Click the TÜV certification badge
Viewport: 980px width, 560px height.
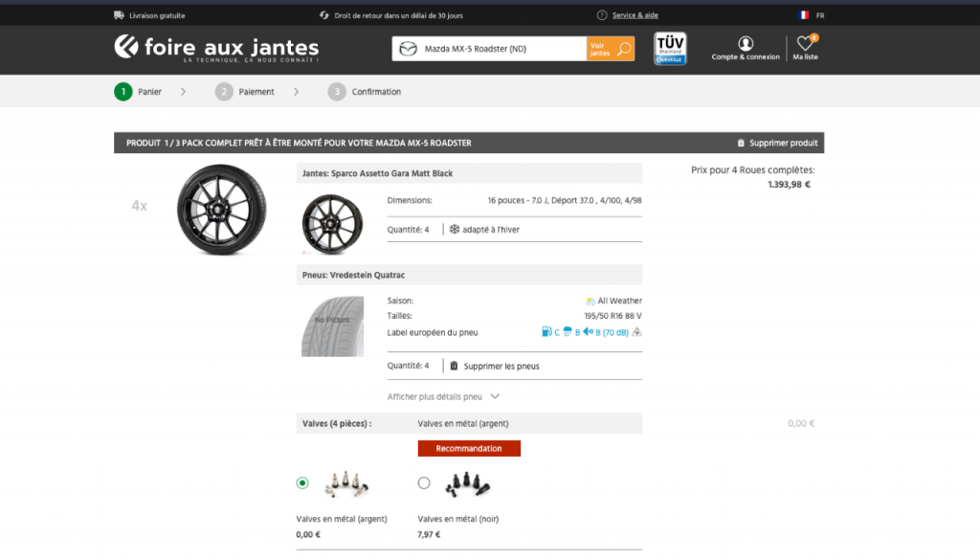click(670, 48)
